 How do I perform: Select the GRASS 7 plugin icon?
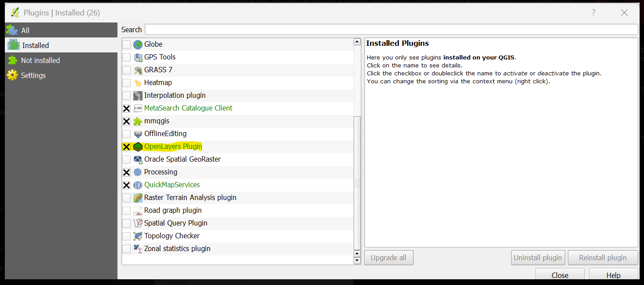click(138, 70)
